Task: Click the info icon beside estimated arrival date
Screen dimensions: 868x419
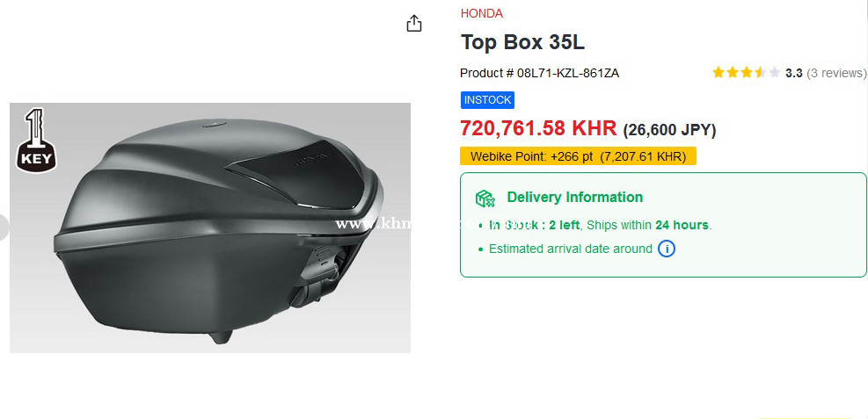Action: pos(667,249)
